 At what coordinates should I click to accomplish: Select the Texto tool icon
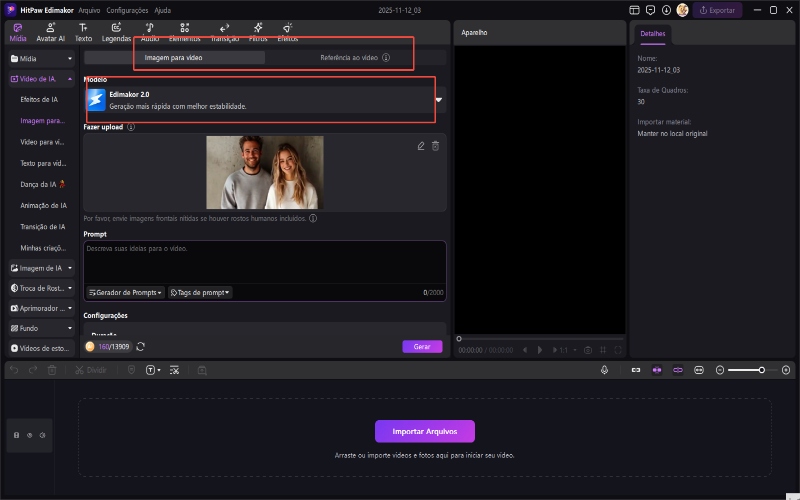pyautogui.click(x=83, y=31)
